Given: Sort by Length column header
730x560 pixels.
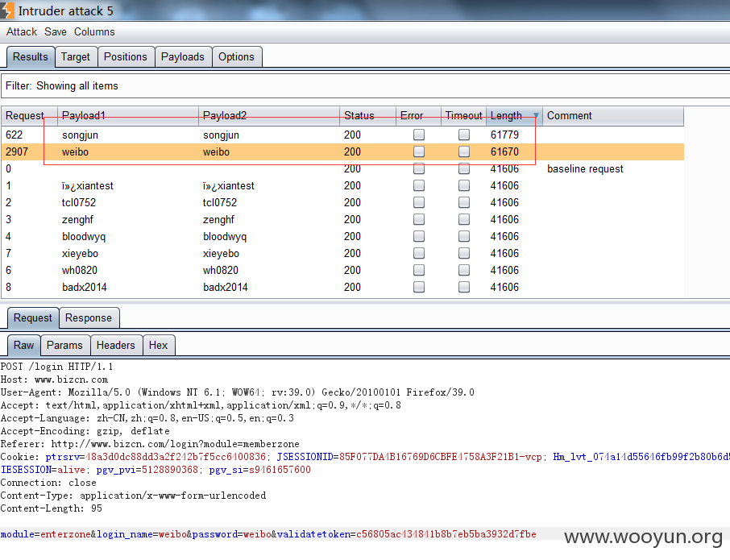Looking at the screenshot, I should click(x=514, y=115).
